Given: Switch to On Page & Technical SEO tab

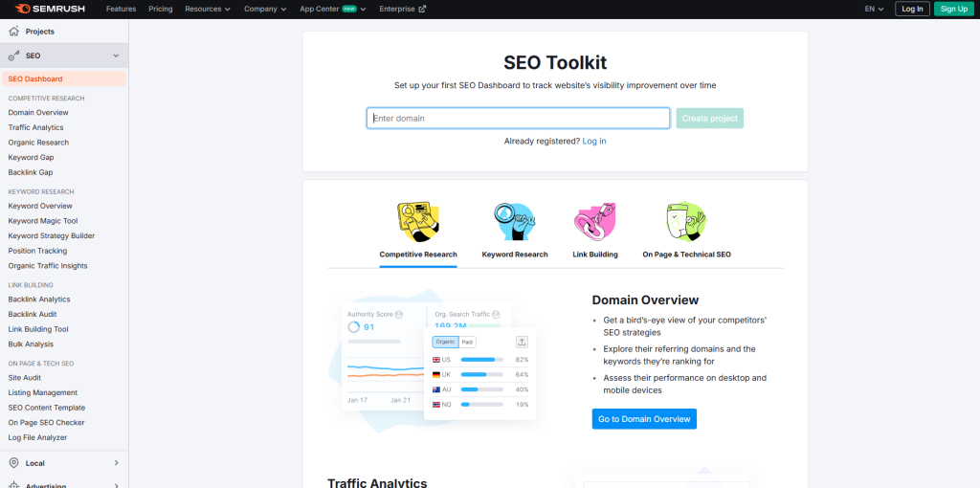Looking at the screenshot, I should coord(686,255).
